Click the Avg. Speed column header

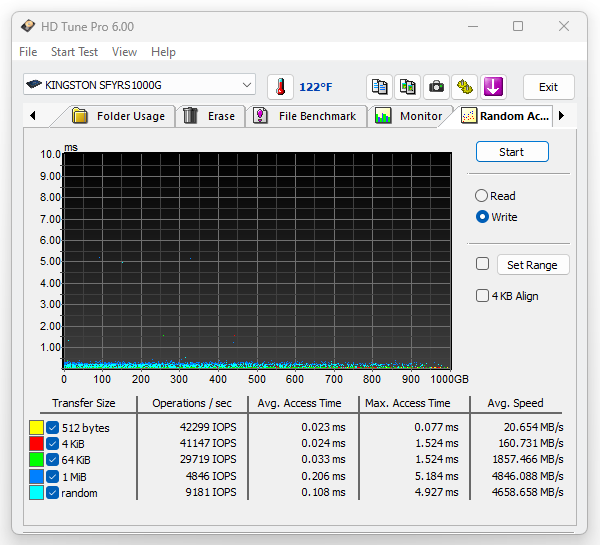pyautogui.click(x=515, y=403)
